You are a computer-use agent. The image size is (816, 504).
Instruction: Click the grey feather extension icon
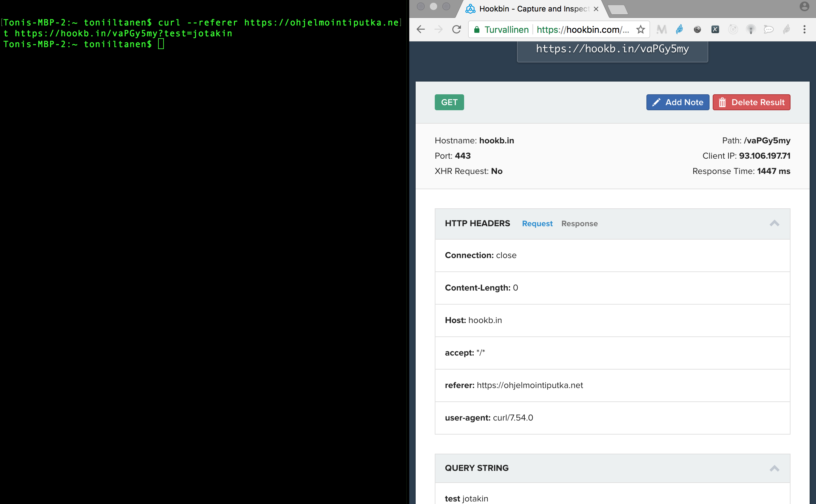786,30
